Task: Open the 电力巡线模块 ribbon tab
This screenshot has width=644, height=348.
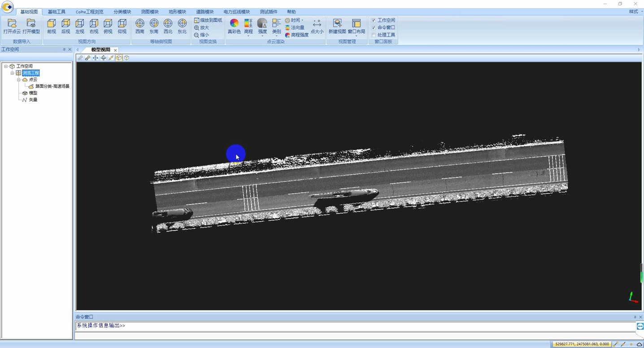Action: 236,12
